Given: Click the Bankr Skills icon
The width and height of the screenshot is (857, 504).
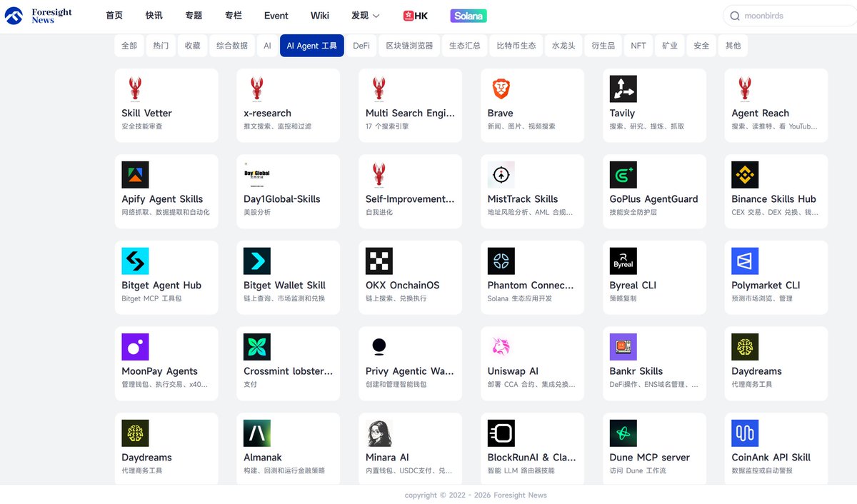Looking at the screenshot, I should (623, 347).
